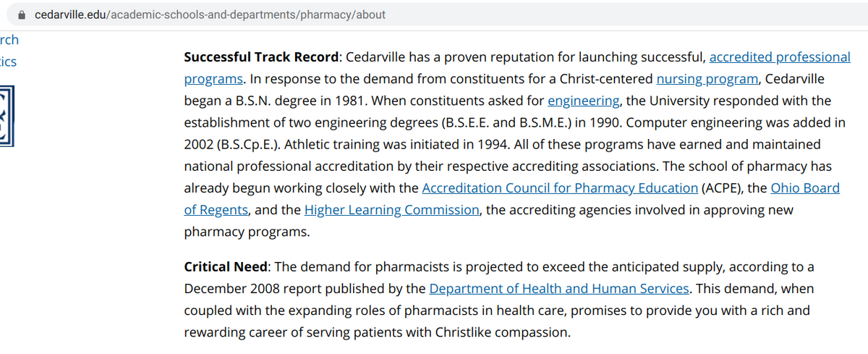Viewport: 868px width, 354px height.
Task: Open the engineering hyperlink
Action: 583,101
